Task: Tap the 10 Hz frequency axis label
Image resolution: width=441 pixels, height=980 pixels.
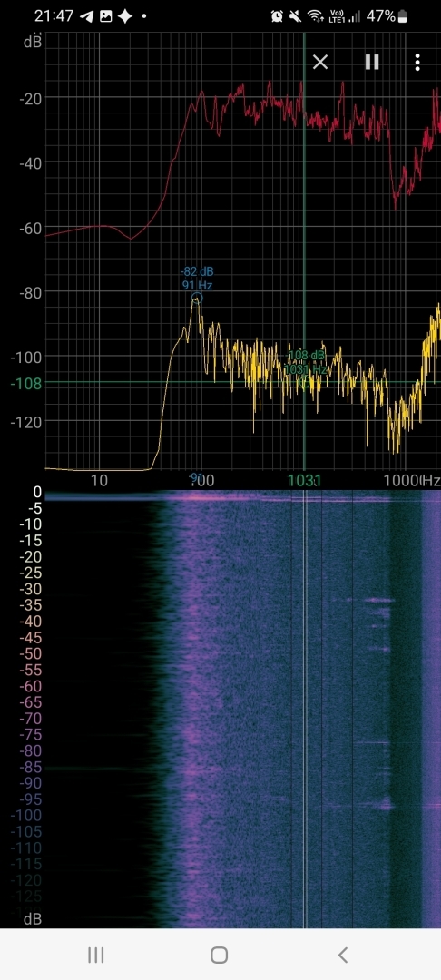Action: 99,480
